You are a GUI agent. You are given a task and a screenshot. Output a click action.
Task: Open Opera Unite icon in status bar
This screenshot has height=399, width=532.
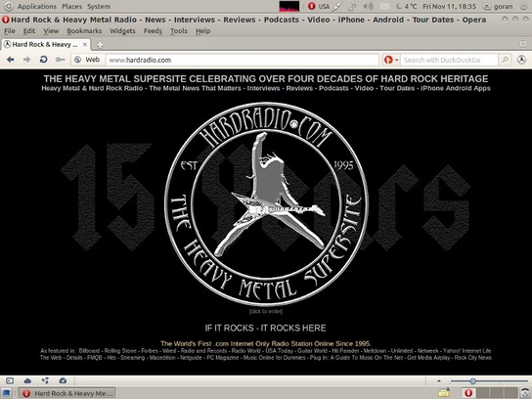[x=45, y=380]
